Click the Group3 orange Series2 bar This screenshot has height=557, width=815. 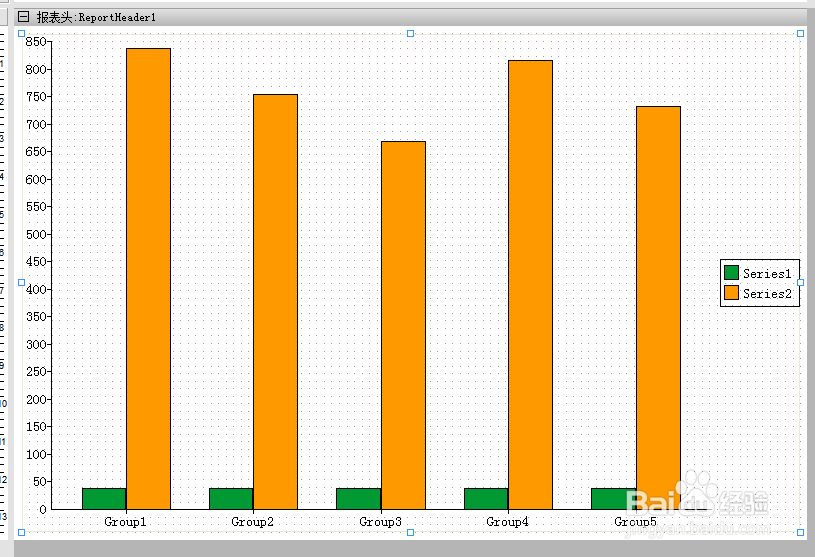[403, 325]
